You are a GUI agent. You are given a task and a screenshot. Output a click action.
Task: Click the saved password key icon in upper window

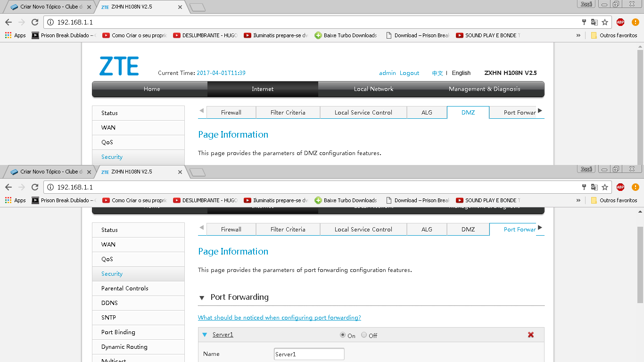click(584, 22)
